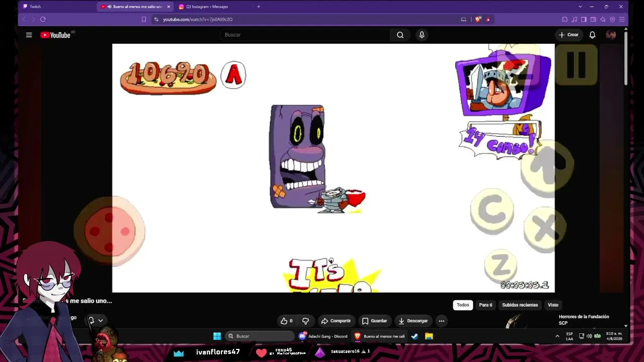
Task: Click the browser address bar URL
Action: click(198, 19)
